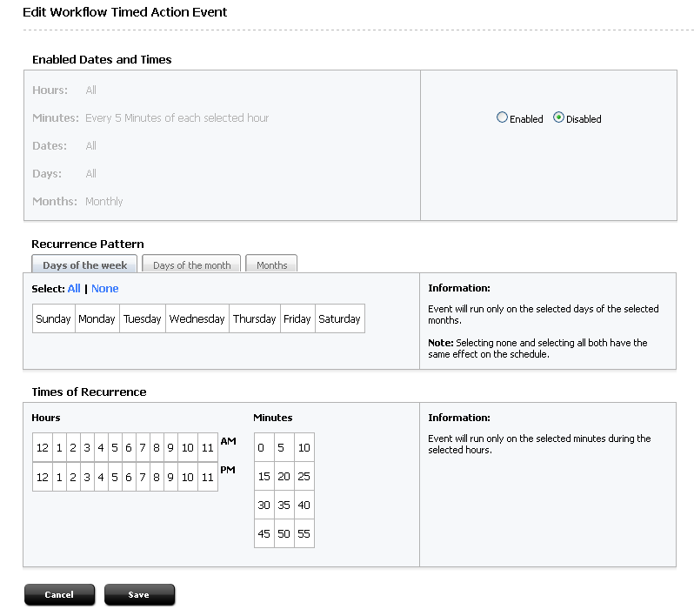Select minute 20 in Minutes grid
The height and width of the screenshot is (616, 694).
284,476
